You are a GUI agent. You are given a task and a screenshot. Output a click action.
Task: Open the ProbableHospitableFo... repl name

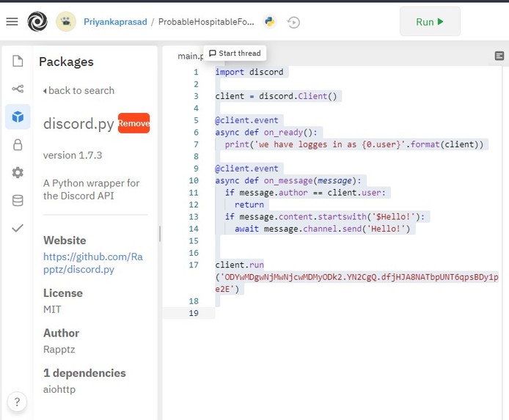pyautogui.click(x=206, y=22)
